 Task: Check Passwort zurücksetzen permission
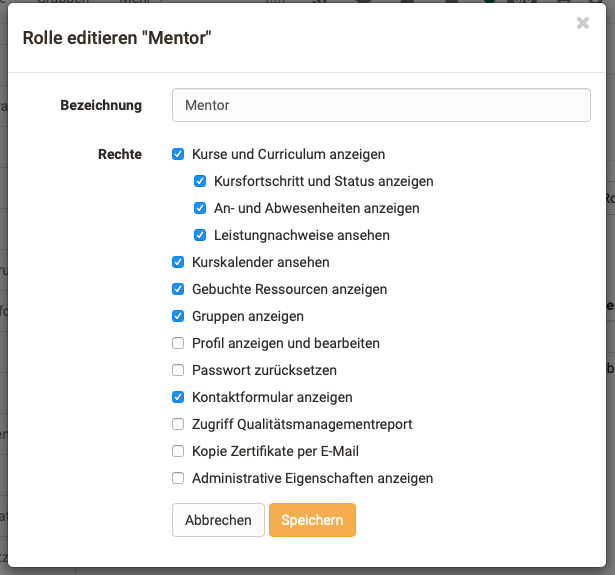pos(178,370)
